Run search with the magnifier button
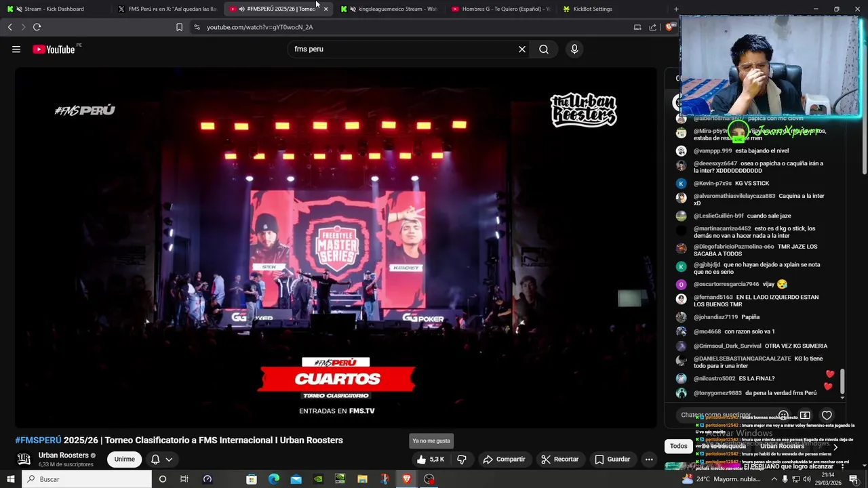 pyautogui.click(x=544, y=49)
